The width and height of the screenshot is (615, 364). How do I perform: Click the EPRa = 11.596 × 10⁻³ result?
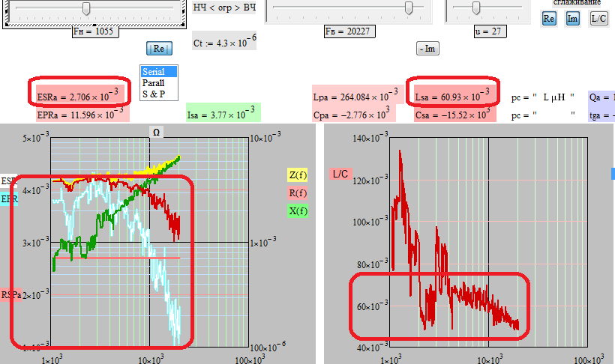tap(82, 115)
